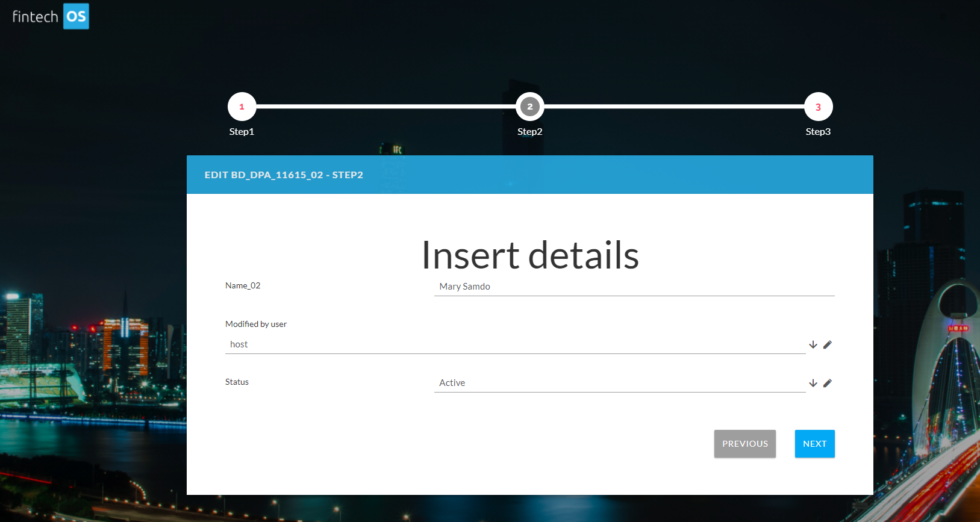
Task: Open the Status dropdown arrow
Action: 813,383
